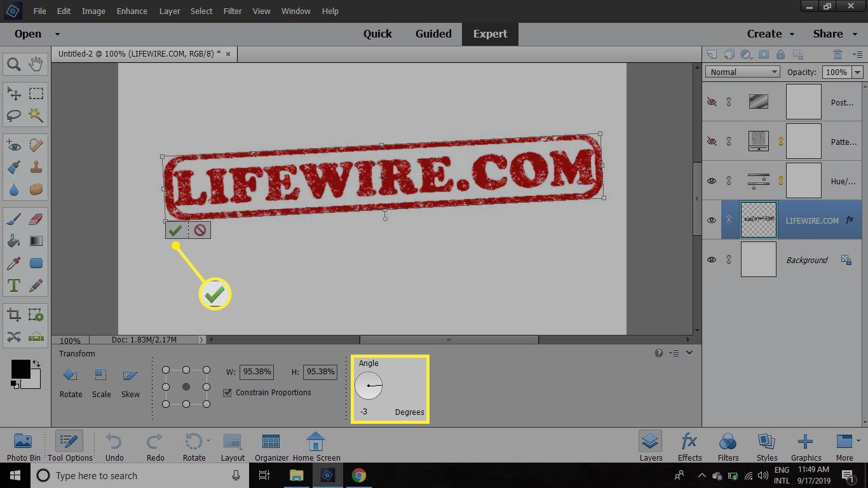This screenshot has width=868, height=488.
Task: Open the Effects panel
Action: (689, 447)
